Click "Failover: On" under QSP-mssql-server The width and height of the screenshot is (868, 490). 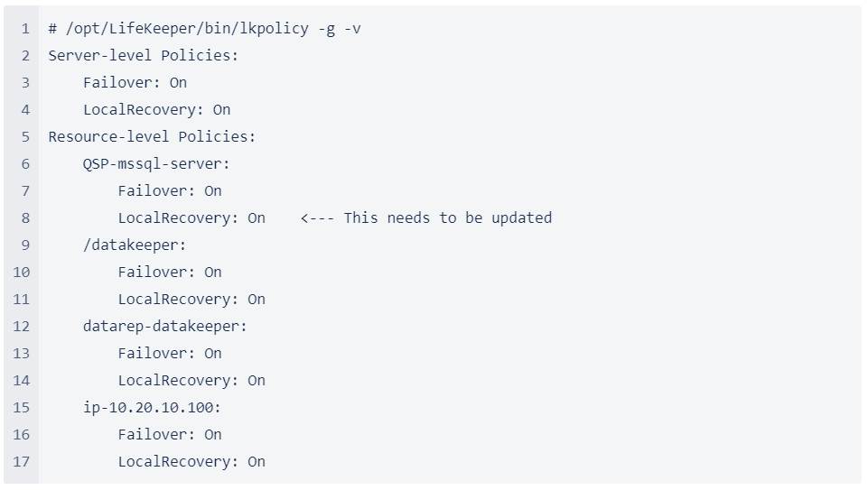[169, 190]
